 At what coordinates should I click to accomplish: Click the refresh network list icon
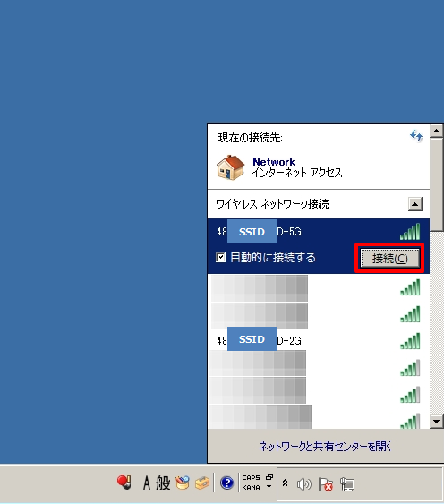click(416, 136)
